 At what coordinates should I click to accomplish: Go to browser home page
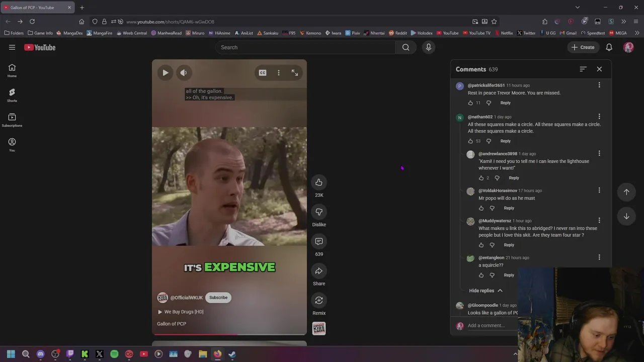pos(82,22)
